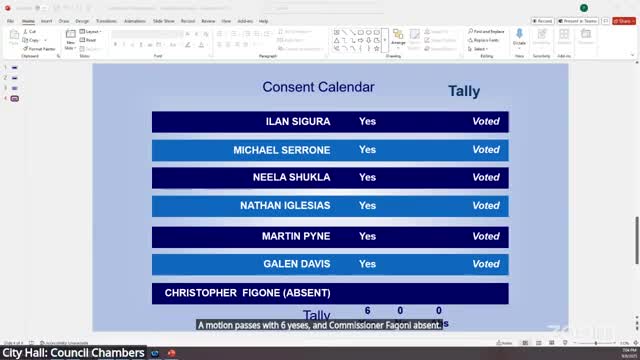Switch to the Insert tab
The image size is (640, 360).
pos(46,21)
